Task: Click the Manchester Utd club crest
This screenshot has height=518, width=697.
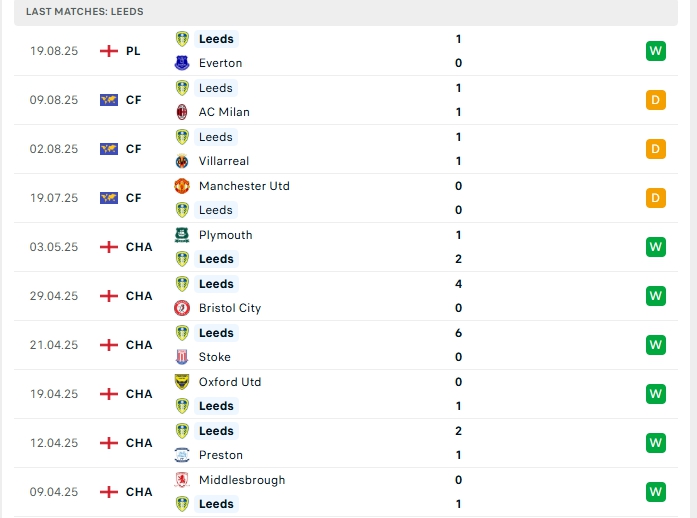Action: [182, 186]
